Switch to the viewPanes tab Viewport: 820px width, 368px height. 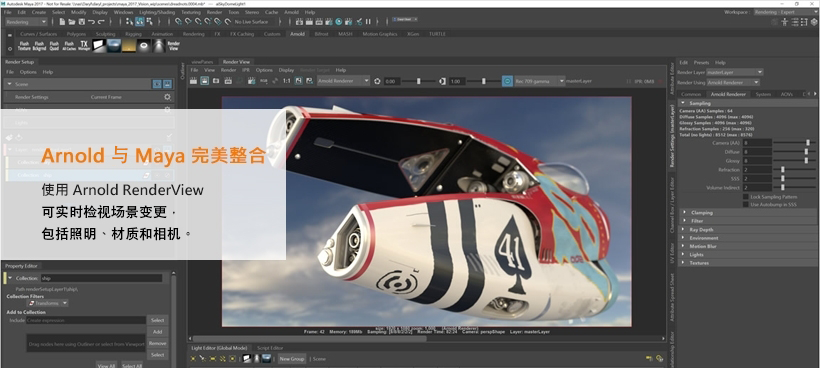[202, 62]
